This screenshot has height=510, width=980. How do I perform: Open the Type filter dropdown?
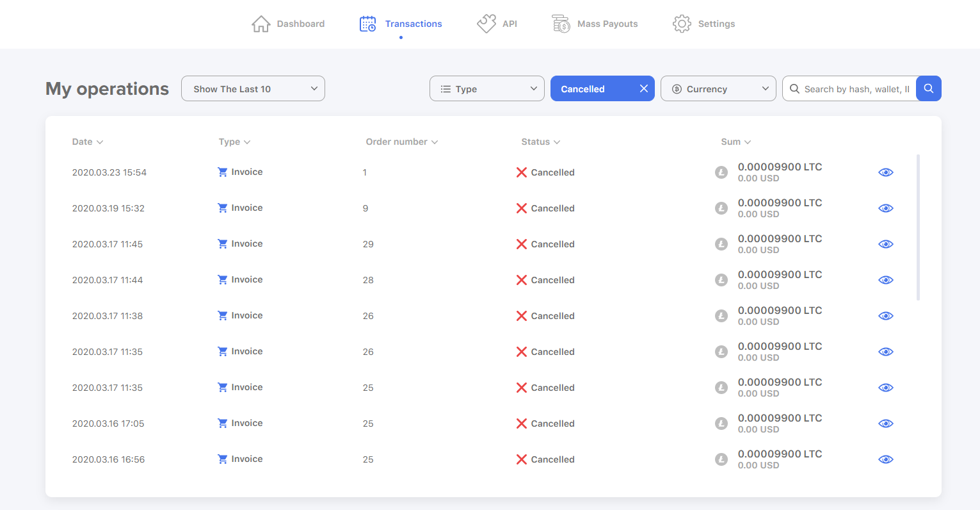[x=487, y=88]
